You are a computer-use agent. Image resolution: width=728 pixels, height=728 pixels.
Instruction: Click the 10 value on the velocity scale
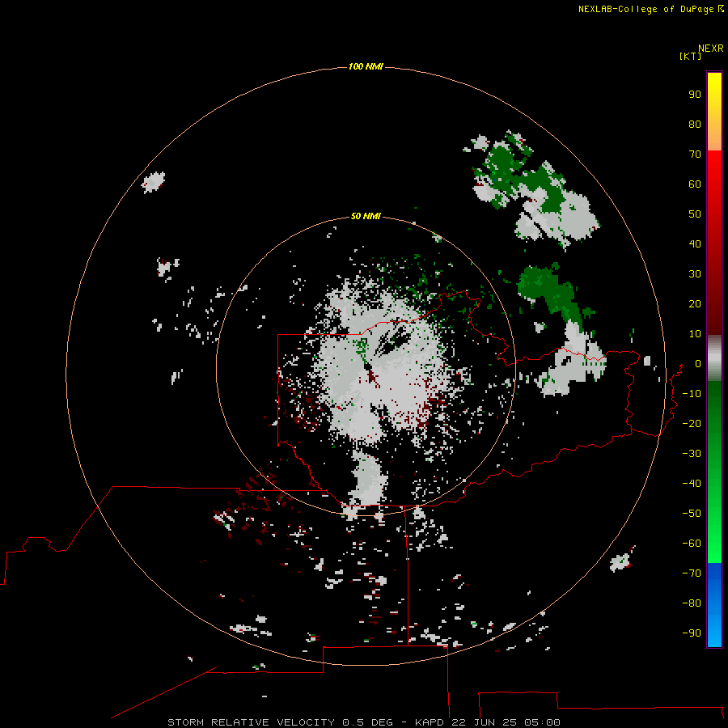695,334
